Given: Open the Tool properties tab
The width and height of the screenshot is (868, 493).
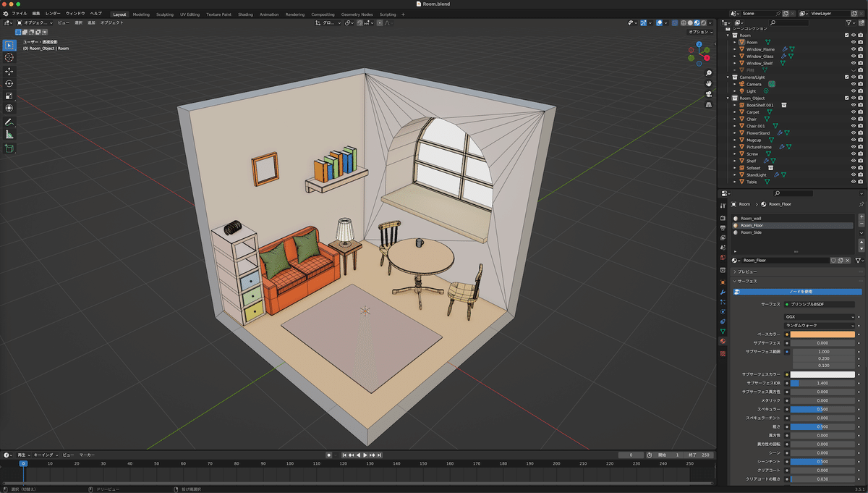Looking at the screenshot, I should [x=723, y=205].
